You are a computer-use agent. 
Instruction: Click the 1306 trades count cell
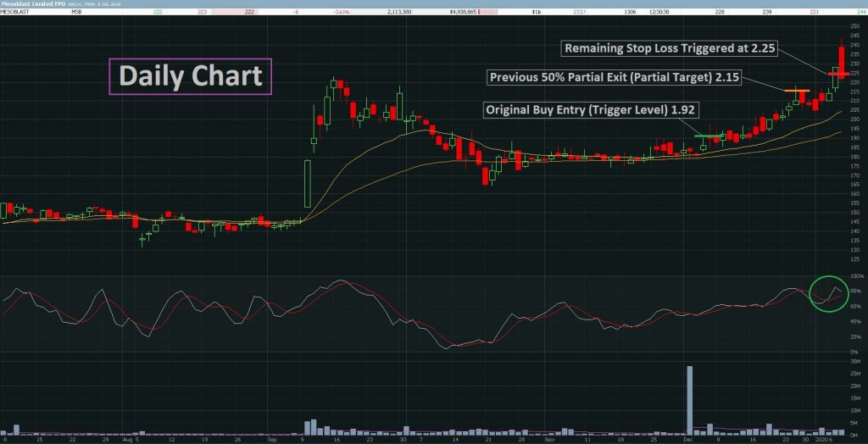tap(630, 11)
